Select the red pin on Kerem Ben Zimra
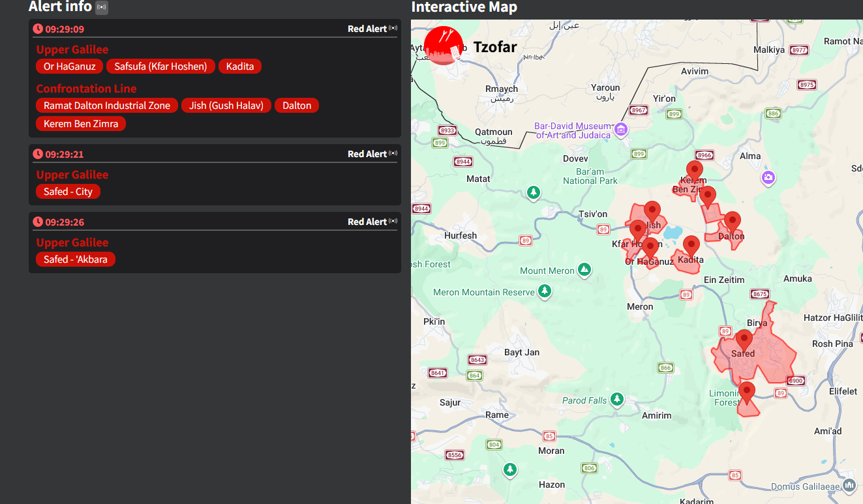863x504 pixels. tap(695, 172)
